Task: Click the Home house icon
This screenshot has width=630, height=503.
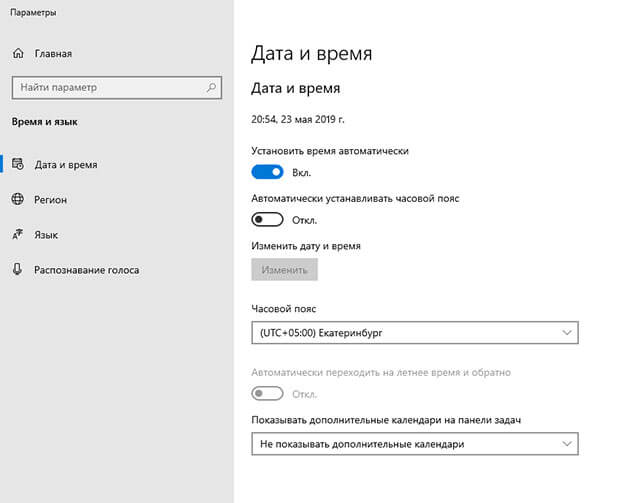Action: tap(18, 53)
